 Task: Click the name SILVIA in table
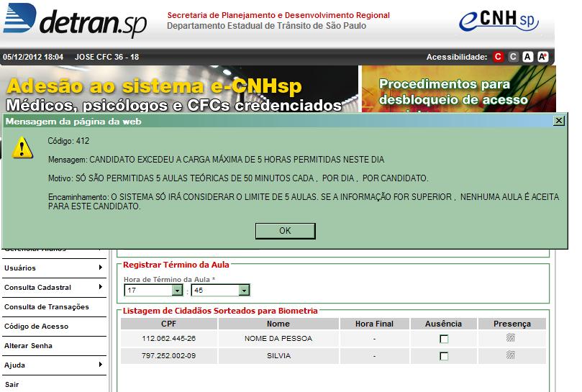(278, 355)
